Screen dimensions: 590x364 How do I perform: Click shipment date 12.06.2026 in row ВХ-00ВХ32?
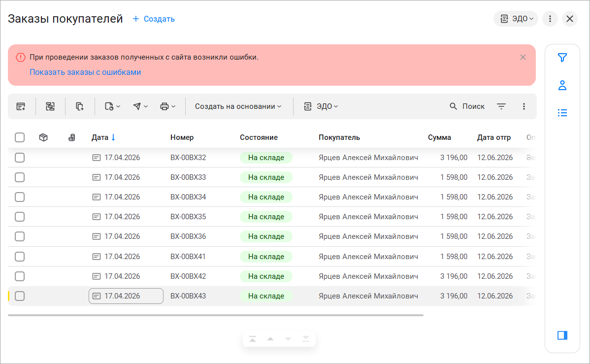click(x=495, y=158)
